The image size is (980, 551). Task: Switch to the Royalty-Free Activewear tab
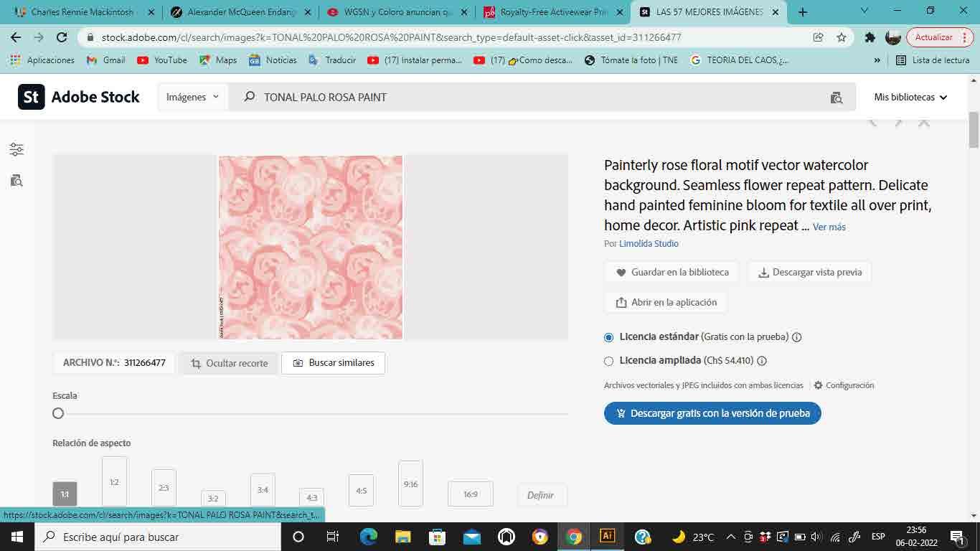(555, 12)
